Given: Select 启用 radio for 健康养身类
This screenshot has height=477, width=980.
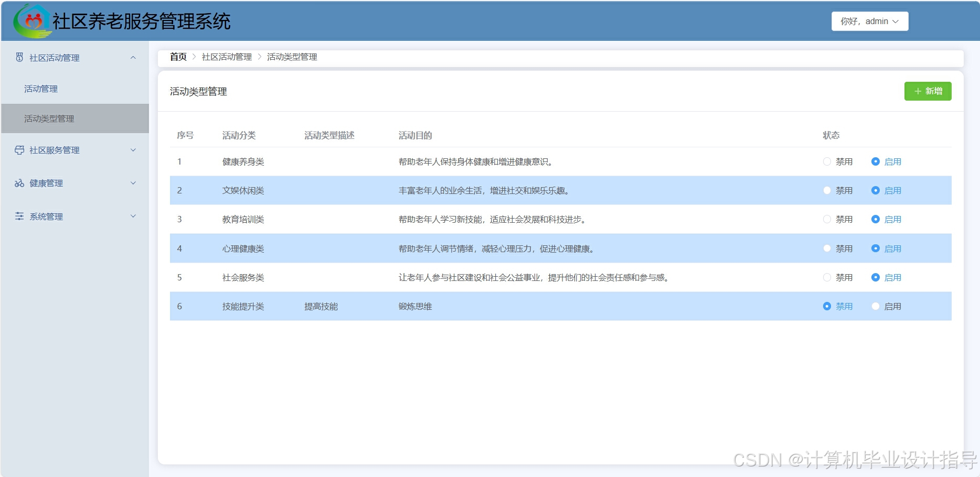Looking at the screenshot, I should (x=875, y=161).
